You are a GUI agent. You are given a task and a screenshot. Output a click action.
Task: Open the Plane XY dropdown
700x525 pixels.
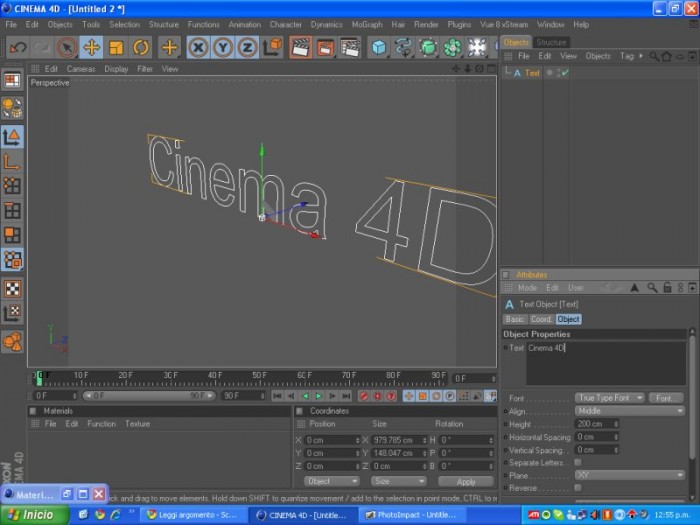pyautogui.click(x=629, y=475)
